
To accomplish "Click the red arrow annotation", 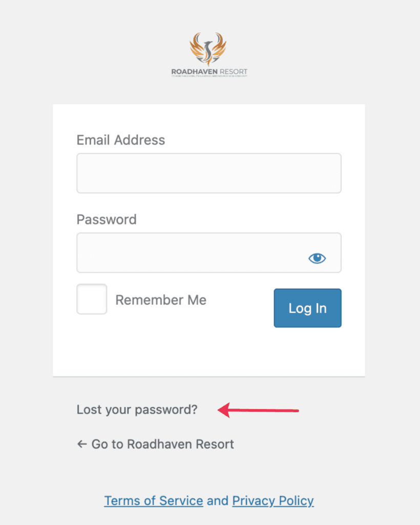I will coord(258,410).
